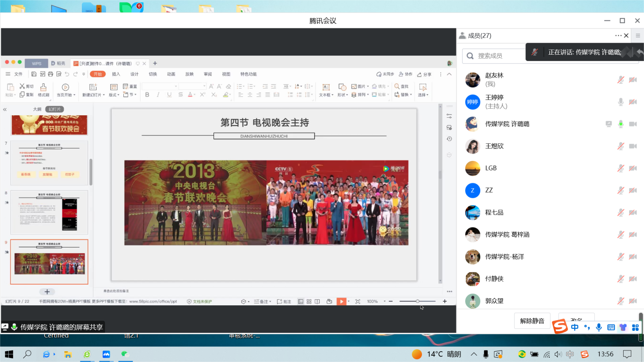Screen dimensions: 644x362
Task: Click the strikethrough S icon
Action: pyautogui.click(x=180, y=95)
